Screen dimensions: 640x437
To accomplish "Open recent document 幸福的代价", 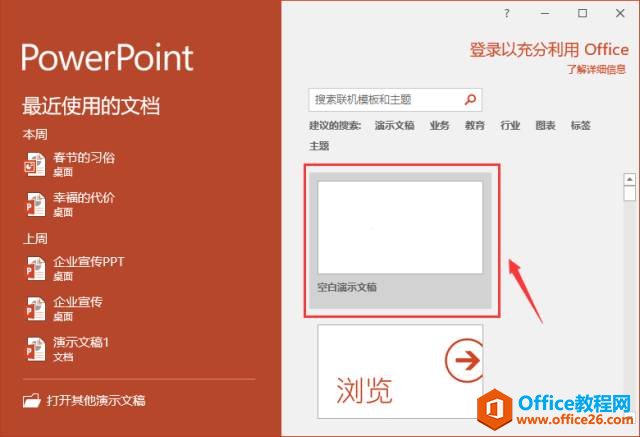I will (84, 198).
